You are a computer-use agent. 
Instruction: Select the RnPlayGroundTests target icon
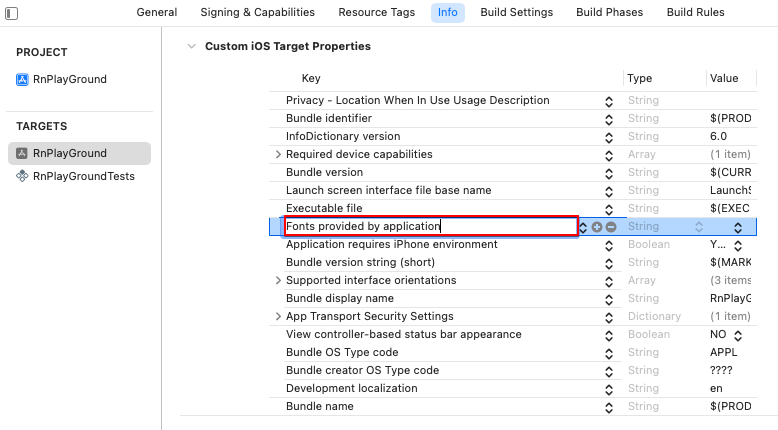click(x=22, y=176)
